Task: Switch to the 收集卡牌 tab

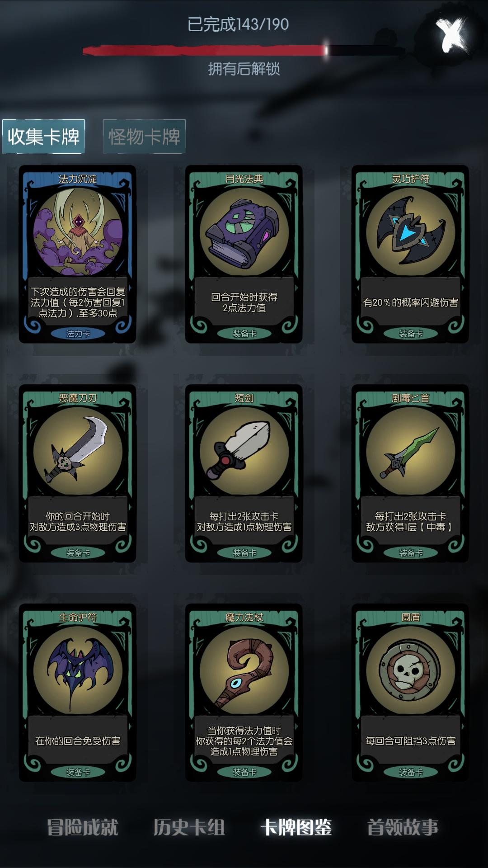Action: click(x=43, y=137)
